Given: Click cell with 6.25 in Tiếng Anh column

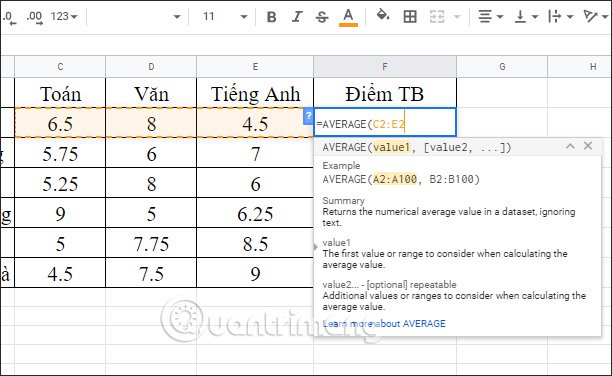Looking at the screenshot, I should click(x=255, y=213).
